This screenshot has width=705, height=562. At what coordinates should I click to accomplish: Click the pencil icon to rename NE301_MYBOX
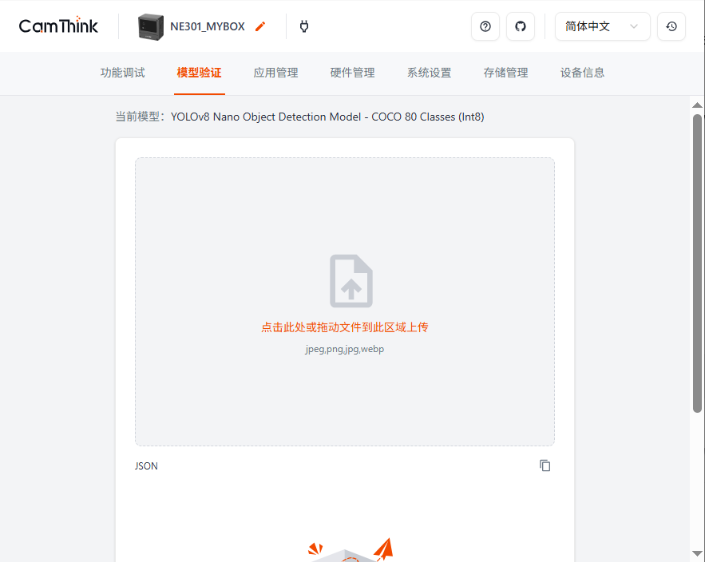click(x=261, y=27)
